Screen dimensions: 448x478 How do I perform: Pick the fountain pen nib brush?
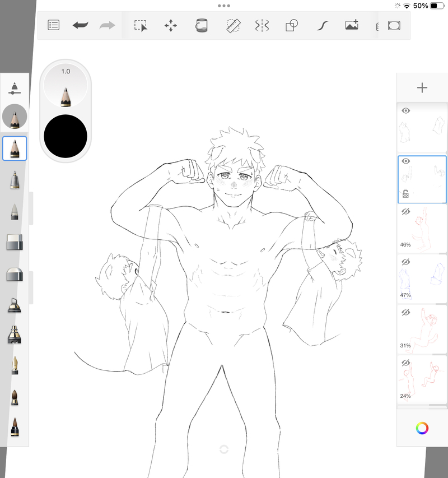[15, 365]
